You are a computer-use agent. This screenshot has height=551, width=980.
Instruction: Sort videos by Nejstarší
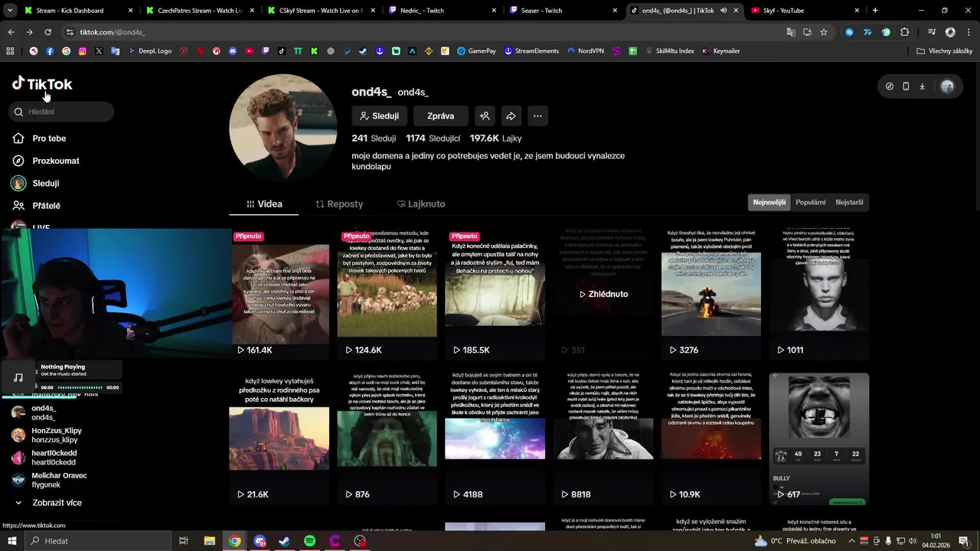(x=849, y=202)
